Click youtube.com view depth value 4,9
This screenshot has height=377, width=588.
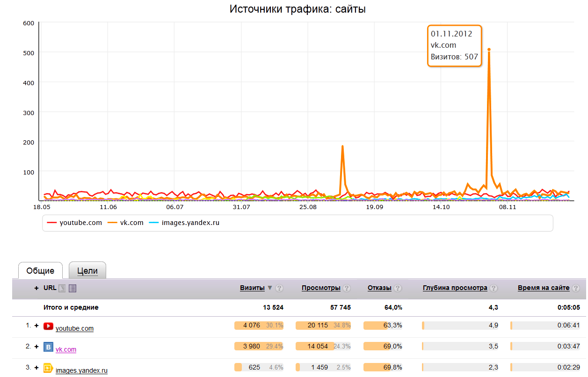493,326
